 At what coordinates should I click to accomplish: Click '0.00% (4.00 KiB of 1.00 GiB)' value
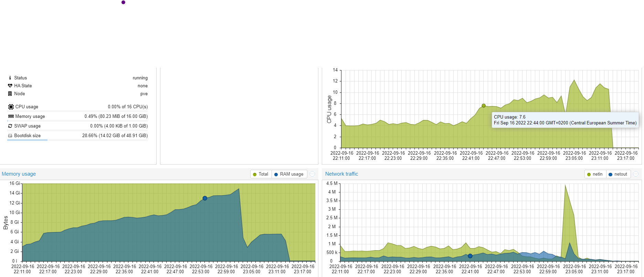[119, 126]
